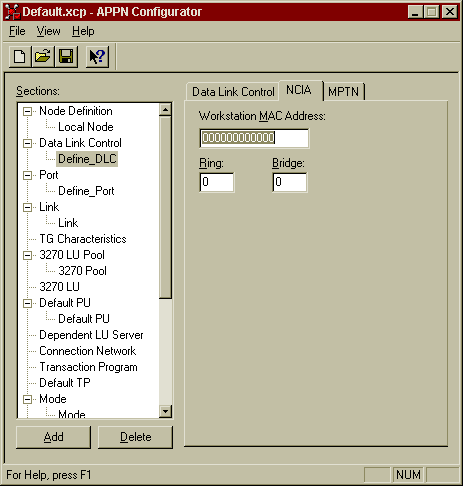This screenshot has width=463, height=486.
Task: Collapse the 3270 LU Pool tree node
Action: 27,255
